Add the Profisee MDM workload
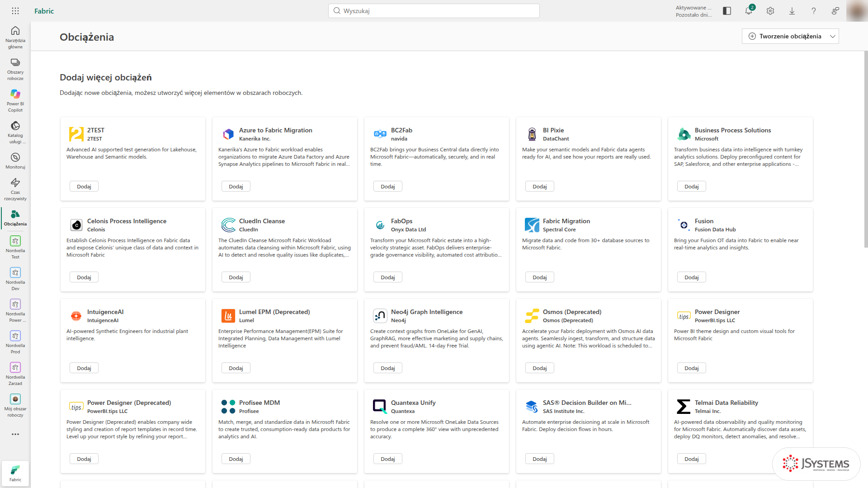Image resolution: width=868 pixels, height=488 pixels. (236, 459)
